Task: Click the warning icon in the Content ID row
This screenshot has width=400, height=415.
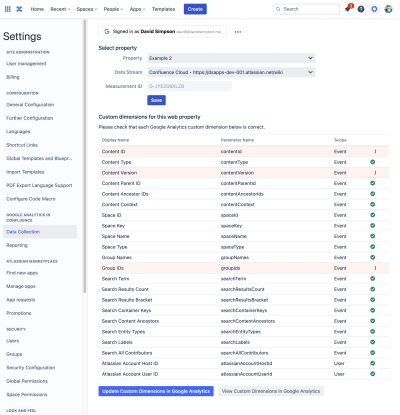Action: (375, 151)
